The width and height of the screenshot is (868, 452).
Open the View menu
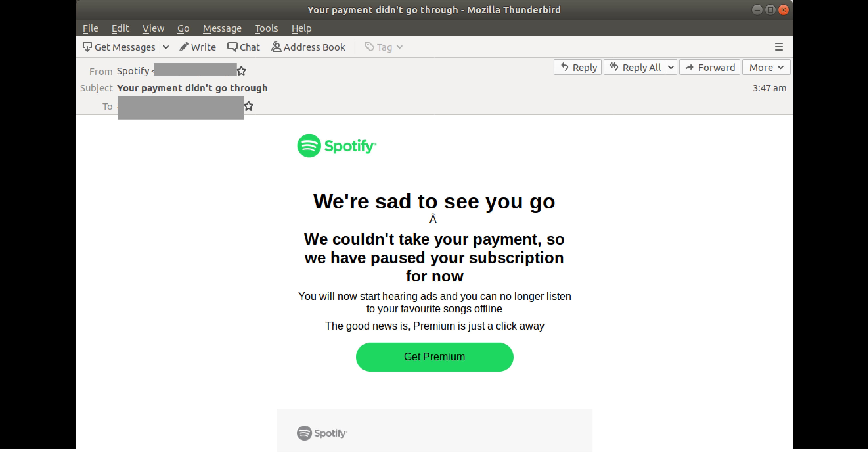pos(153,28)
